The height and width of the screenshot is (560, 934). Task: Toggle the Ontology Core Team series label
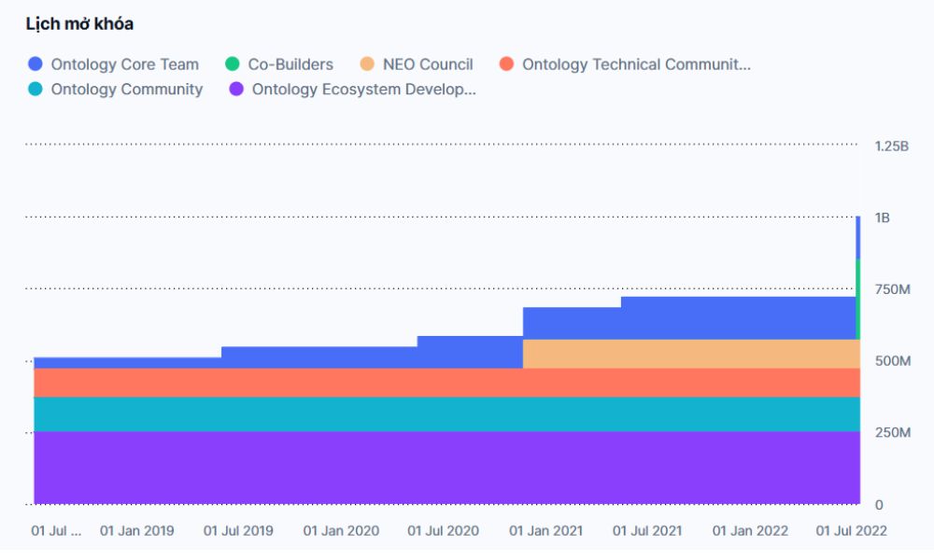point(124,64)
